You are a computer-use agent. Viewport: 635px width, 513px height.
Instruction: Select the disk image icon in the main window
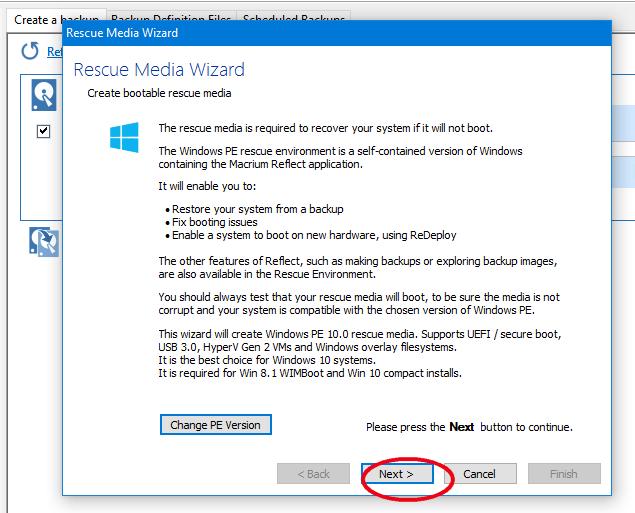tap(44, 95)
